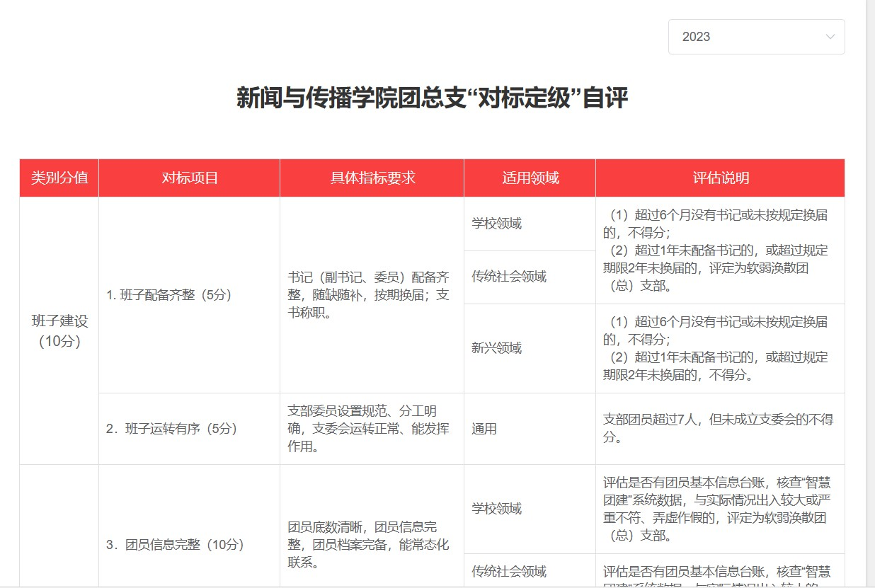Select the 适用领域 column header
This screenshot has height=588, width=875.
pyautogui.click(x=530, y=178)
